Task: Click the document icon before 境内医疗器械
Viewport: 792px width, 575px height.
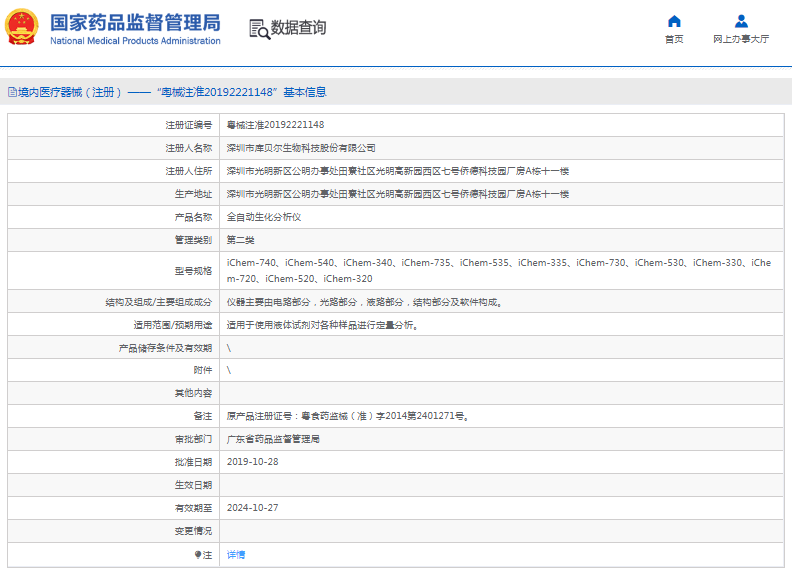Action: tap(12, 92)
